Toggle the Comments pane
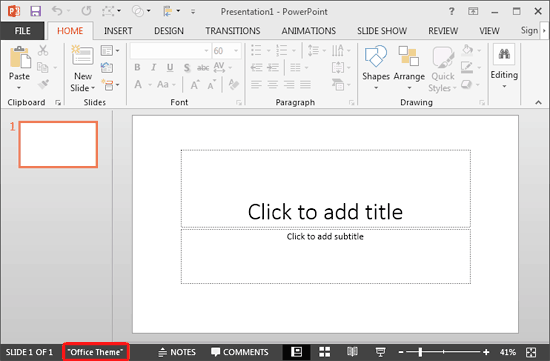Screen dimensions: 550x361 [x=240, y=352]
